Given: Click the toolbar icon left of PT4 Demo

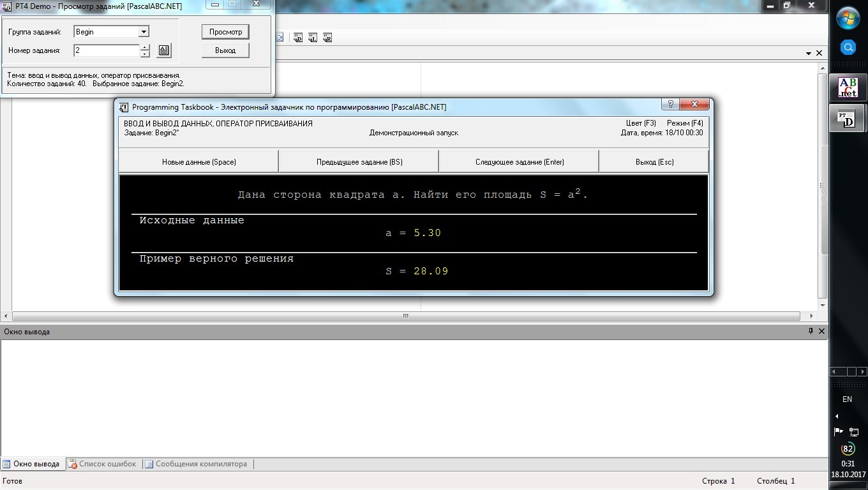Looking at the screenshot, I should coord(280,38).
